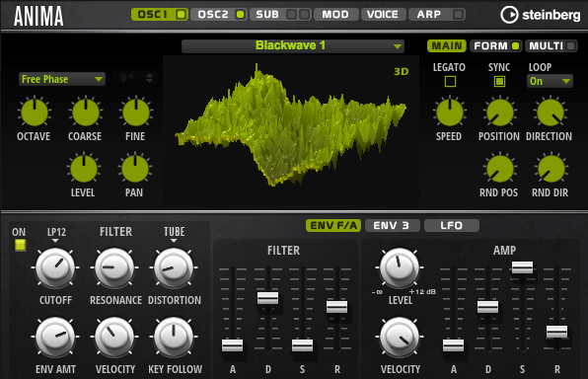Image resolution: width=588 pixels, height=379 pixels.
Task: Turn off the filter ON button
Action: click(20, 245)
